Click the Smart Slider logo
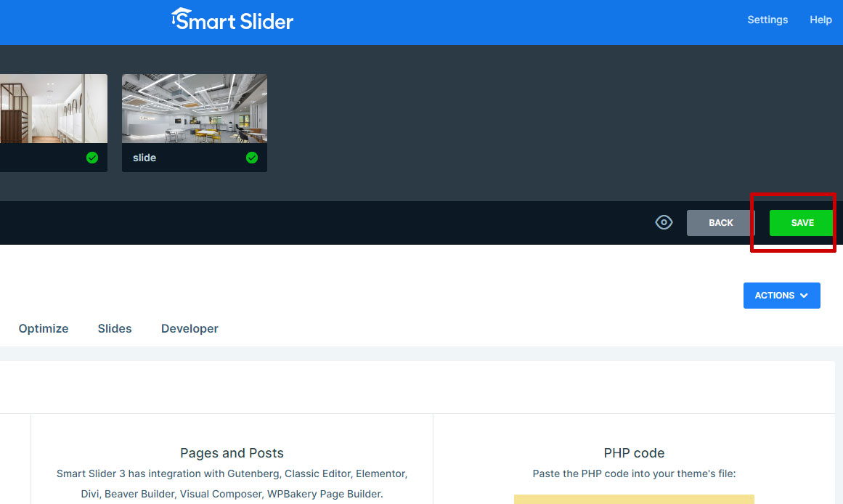 (232, 20)
